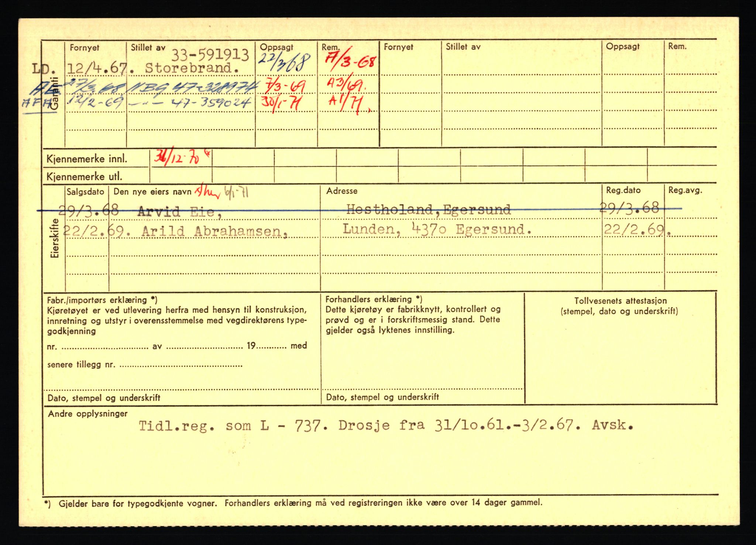
Task: Click the typed name 'Storebrand.'
Action: point(192,68)
